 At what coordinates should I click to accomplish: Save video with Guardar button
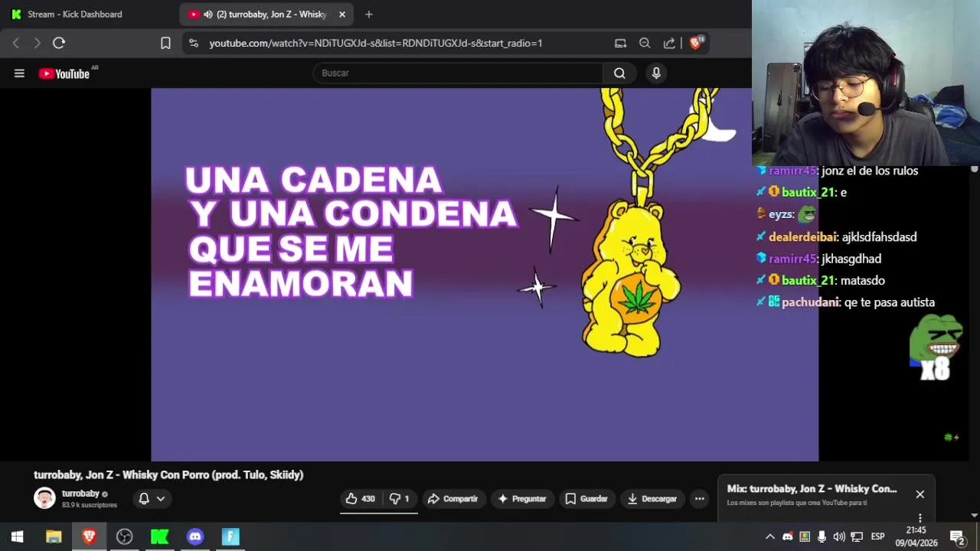(586, 498)
